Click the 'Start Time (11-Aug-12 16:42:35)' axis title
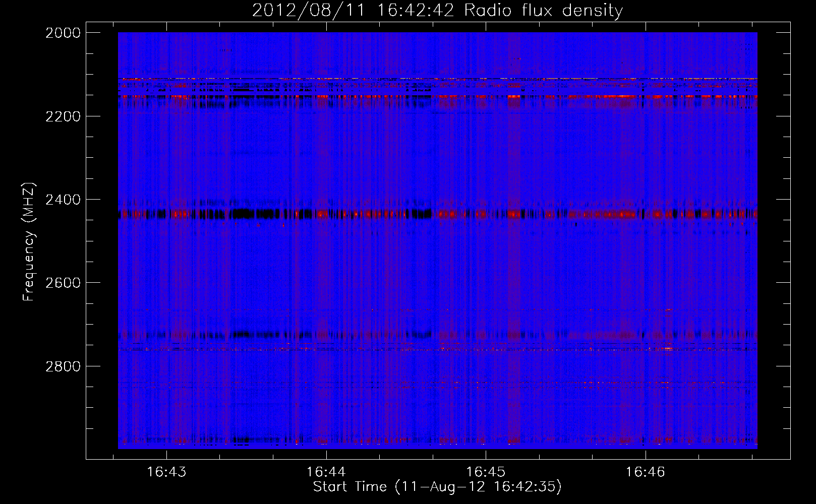 pyautogui.click(x=437, y=487)
